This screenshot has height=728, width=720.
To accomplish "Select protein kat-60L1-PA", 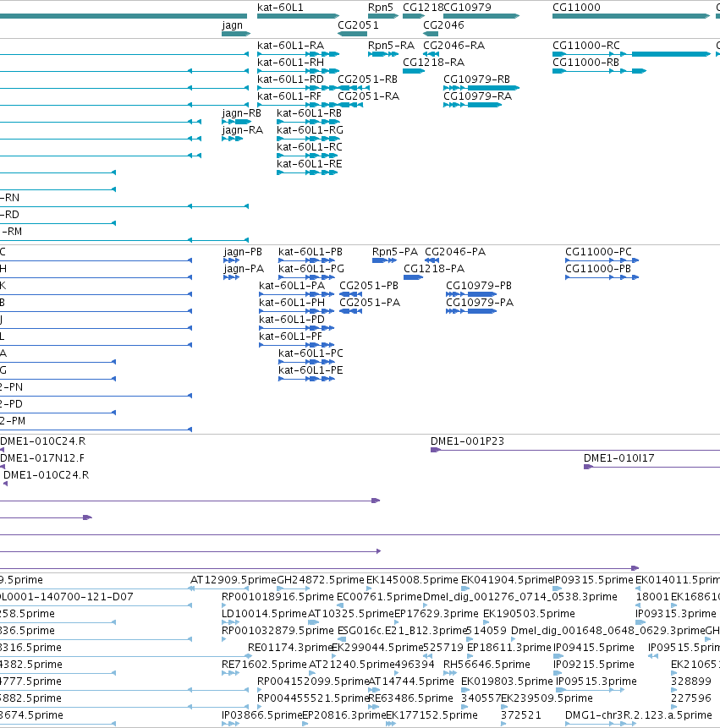I will [296, 294].
